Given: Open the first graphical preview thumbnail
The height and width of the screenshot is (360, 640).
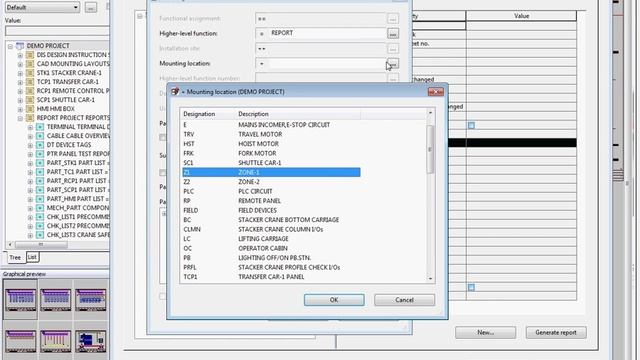Looking at the screenshot, I should [20, 300].
